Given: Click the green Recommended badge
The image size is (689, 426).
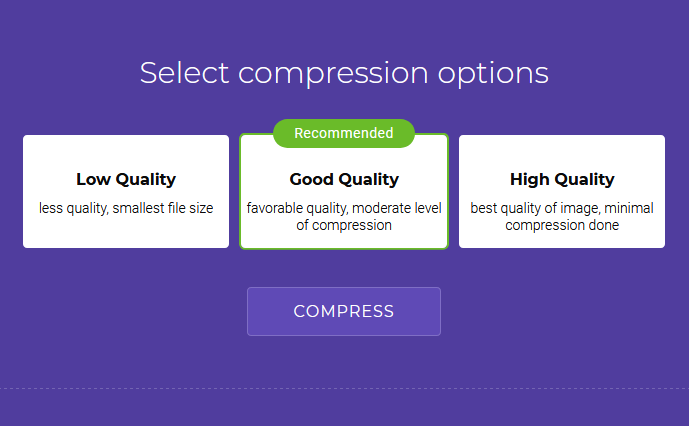Looking at the screenshot, I should 344,133.
